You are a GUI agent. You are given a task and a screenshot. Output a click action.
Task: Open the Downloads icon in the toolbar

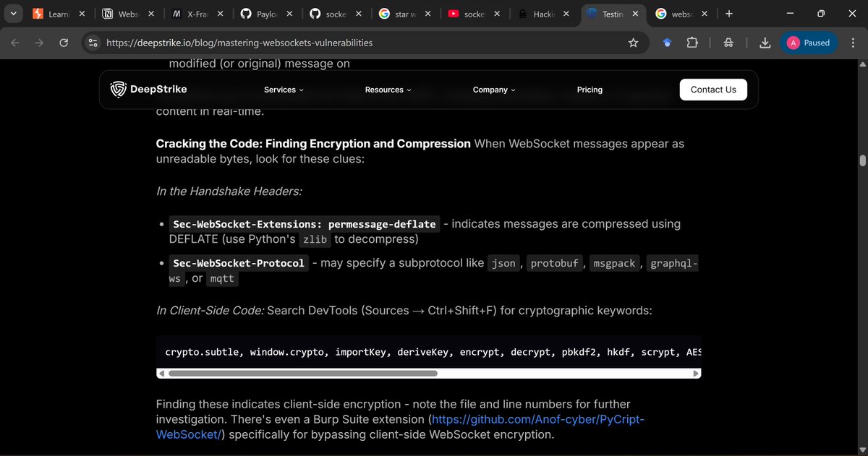tap(765, 43)
